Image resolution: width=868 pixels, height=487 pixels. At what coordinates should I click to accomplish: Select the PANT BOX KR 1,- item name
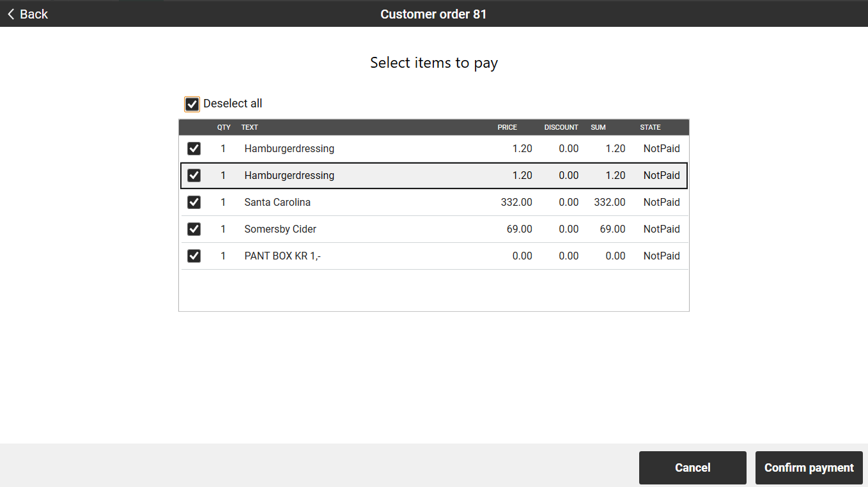283,256
